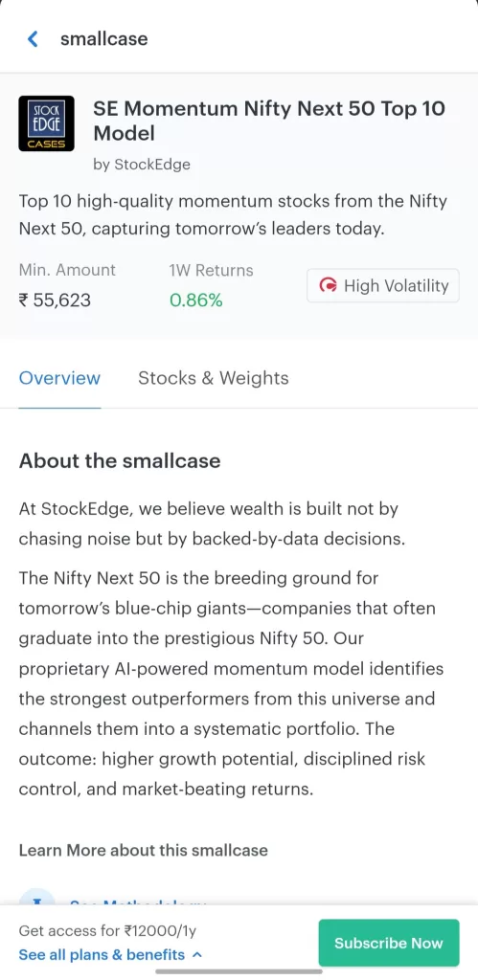The height and width of the screenshot is (980, 478).
Task: Click the red volatility gauge icon
Action: 328,285
